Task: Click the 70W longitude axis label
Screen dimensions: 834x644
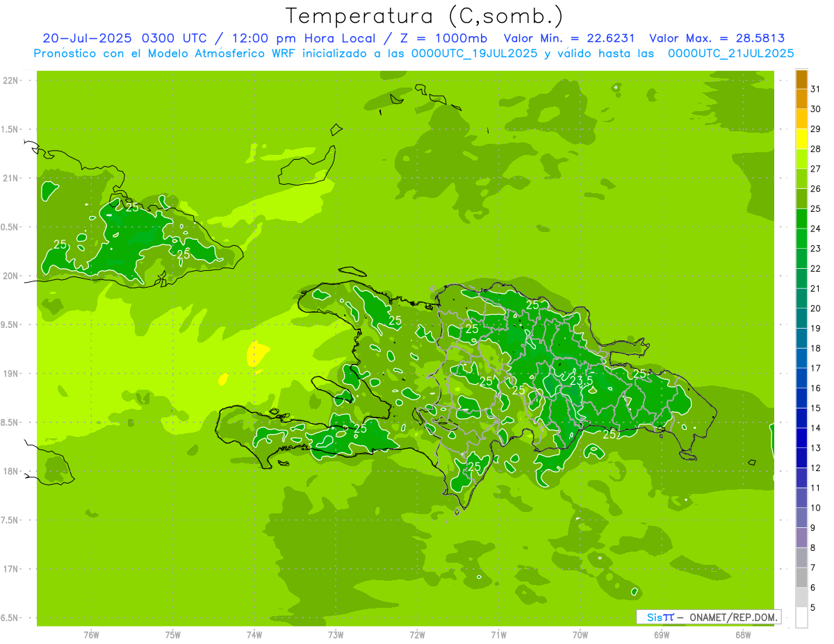Action: click(580, 634)
